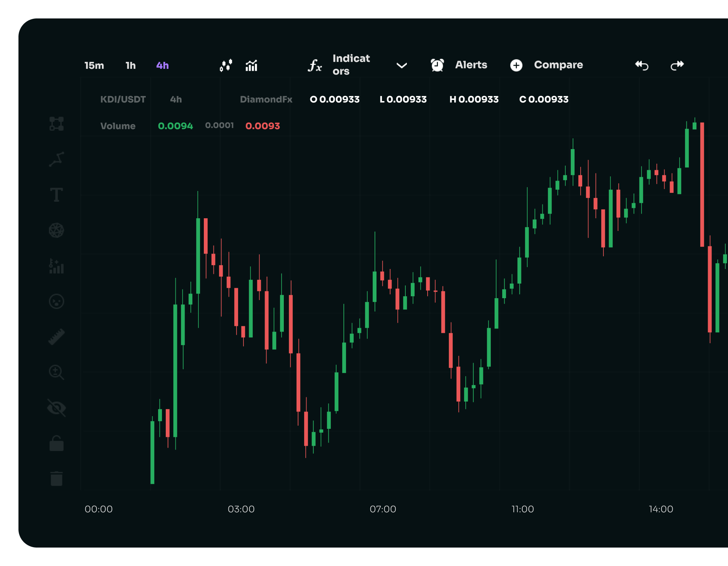The height and width of the screenshot is (566, 728).
Task: Redo the last chart action
Action: coord(677,65)
